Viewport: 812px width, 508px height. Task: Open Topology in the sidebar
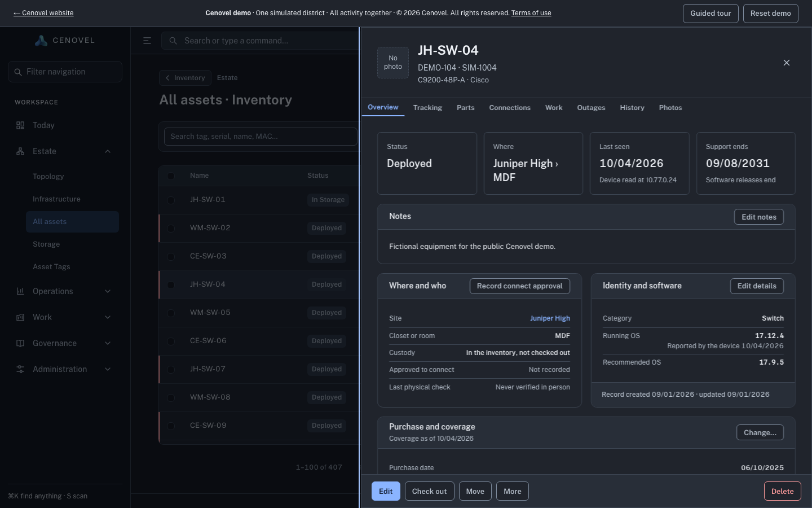tap(72, 177)
